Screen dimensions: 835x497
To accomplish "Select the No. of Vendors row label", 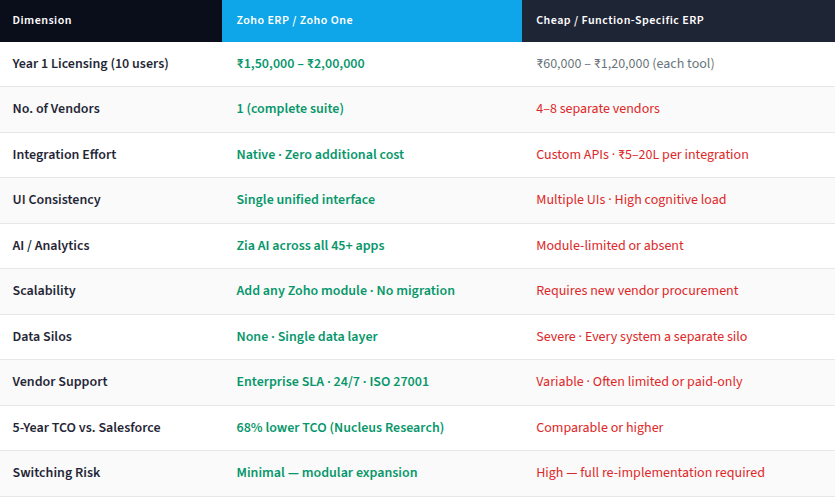I will pos(56,108).
